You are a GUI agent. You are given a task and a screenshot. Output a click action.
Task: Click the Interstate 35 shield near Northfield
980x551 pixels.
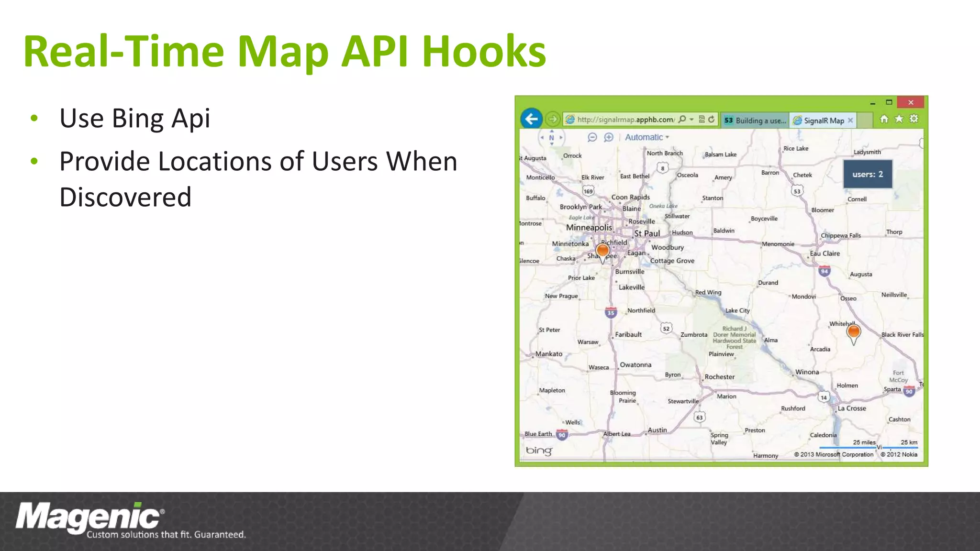[x=611, y=312]
